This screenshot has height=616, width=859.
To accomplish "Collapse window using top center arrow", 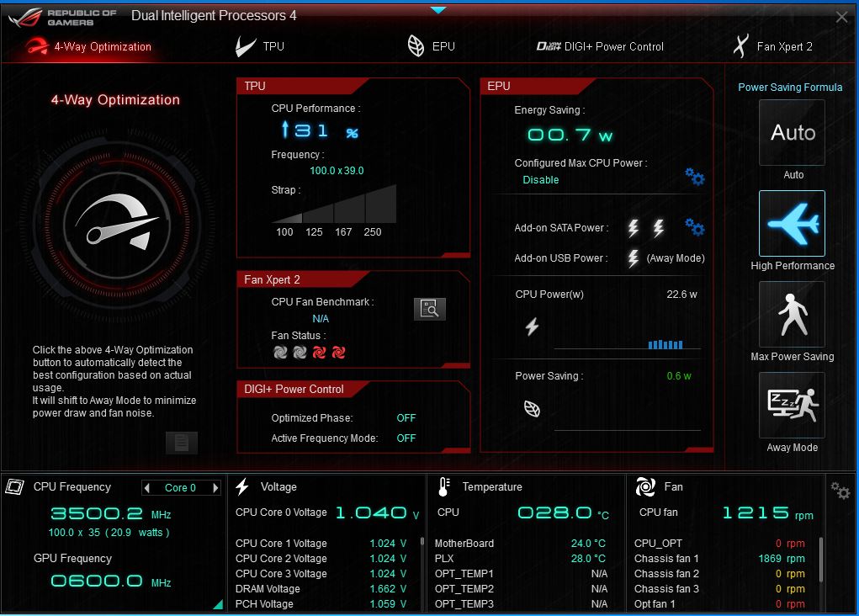I will 438,10.
